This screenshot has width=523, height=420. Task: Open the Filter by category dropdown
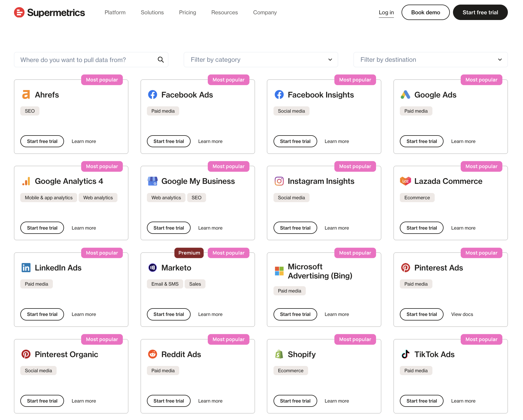click(260, 59)
